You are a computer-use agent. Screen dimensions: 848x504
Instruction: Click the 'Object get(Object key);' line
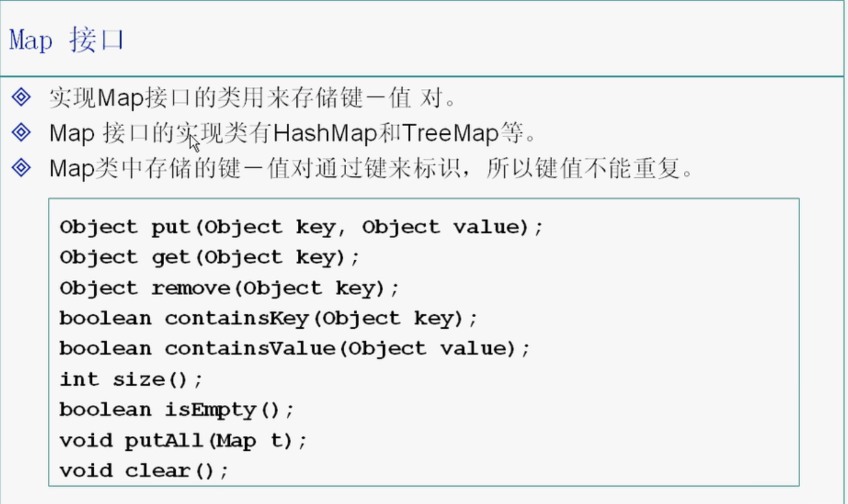[x=210, y=258]
